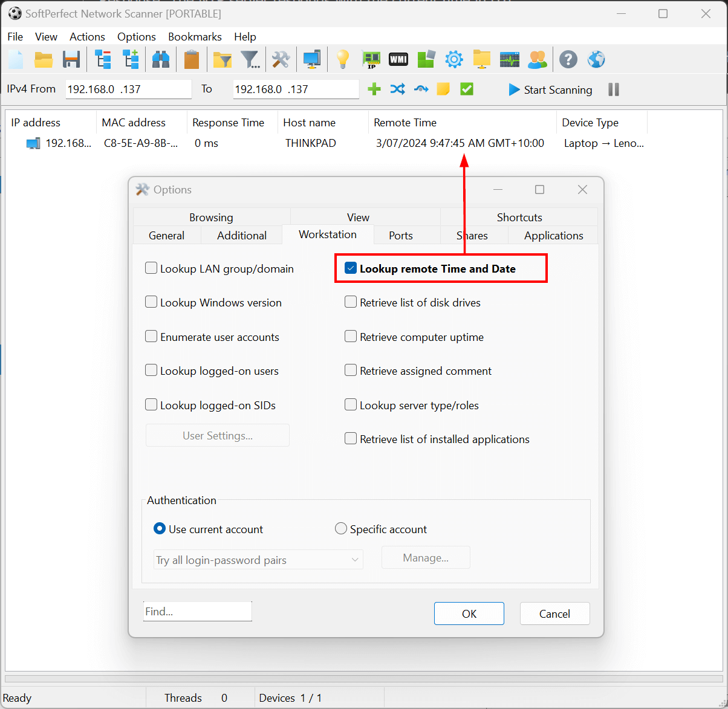The image size is (728, 709).
Task: Tick Lookup logged-on users checkbox
Action: coord(151,371)
